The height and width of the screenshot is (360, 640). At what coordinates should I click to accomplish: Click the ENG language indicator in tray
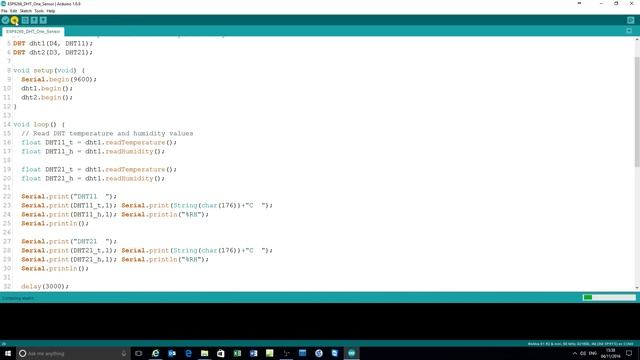point(593,353)
